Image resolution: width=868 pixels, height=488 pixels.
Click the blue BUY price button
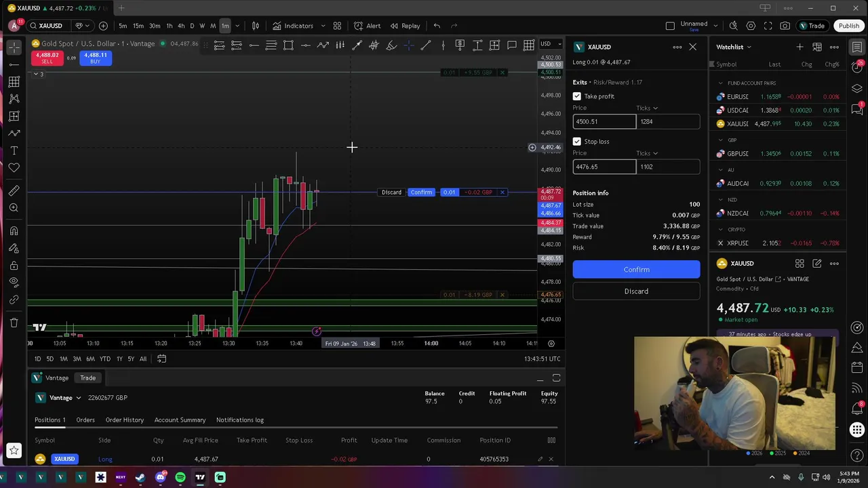pos(95,58)
